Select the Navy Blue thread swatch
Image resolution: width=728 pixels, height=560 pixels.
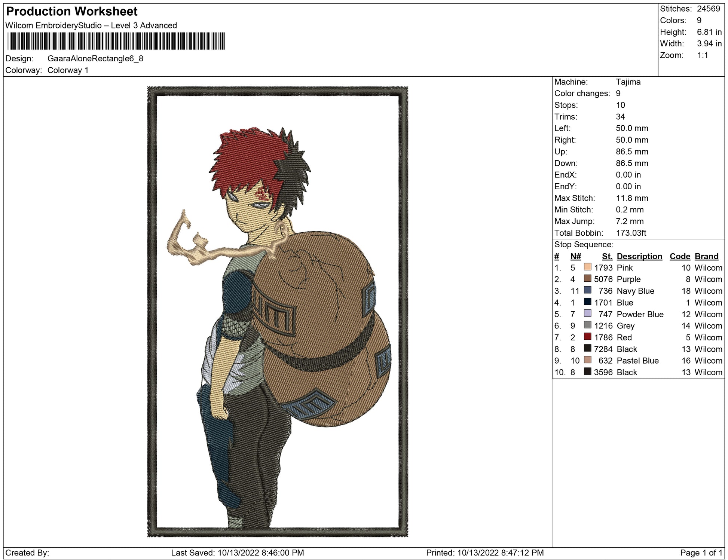coord(587,290)
